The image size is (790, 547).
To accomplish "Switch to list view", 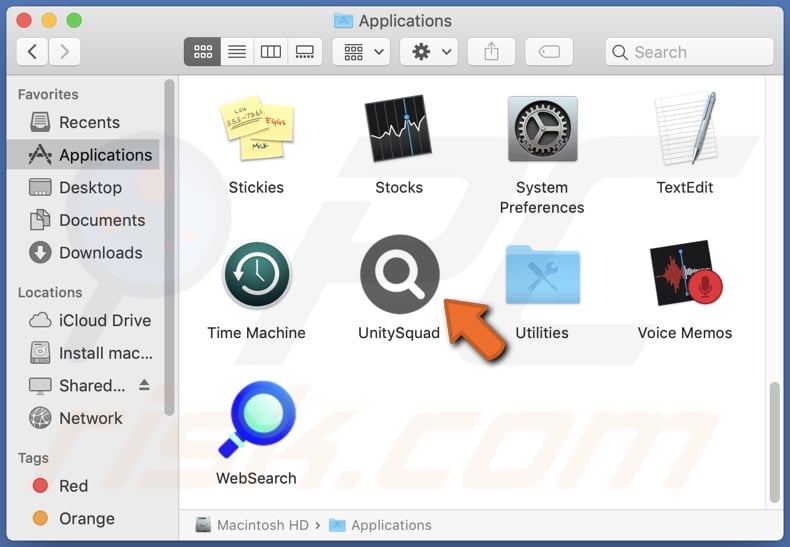I will pyautogui.click(x=237, y=51).
